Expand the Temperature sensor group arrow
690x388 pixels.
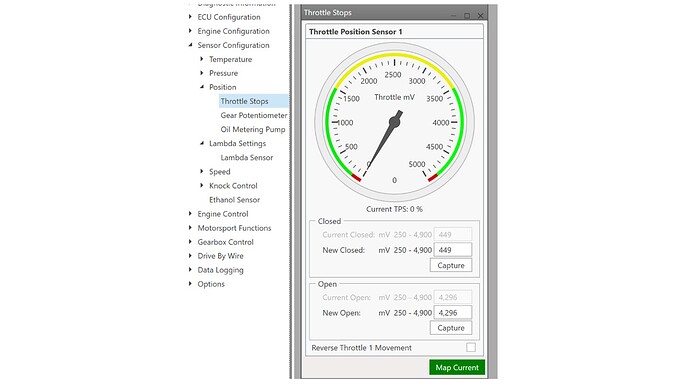coord(202,59)
